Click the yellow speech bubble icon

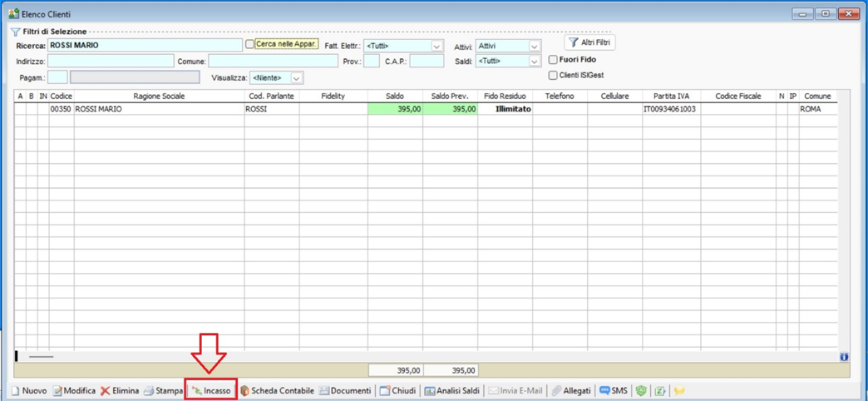click(x=679, y=390)
